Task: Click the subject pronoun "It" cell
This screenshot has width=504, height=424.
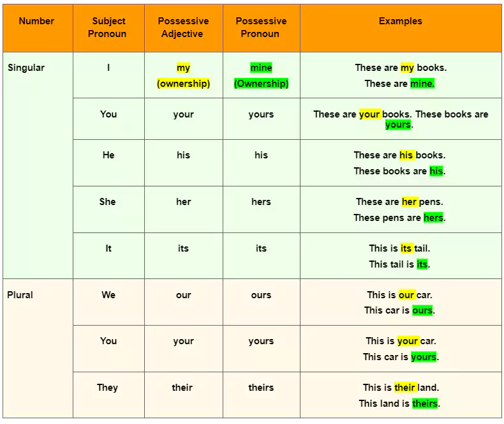Action: click(x=108, y=248)
